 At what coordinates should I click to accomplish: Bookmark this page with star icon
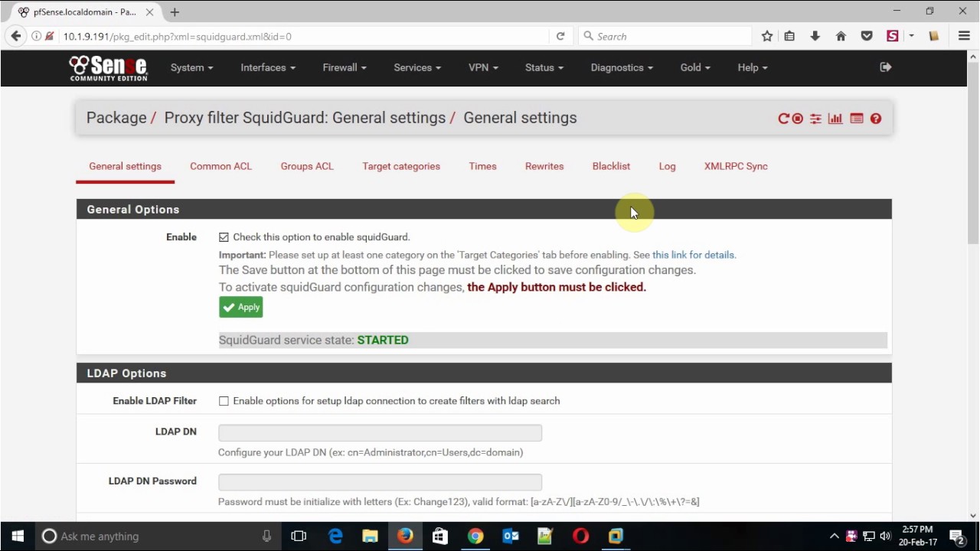pyautogui.click(x=767, y=36)
